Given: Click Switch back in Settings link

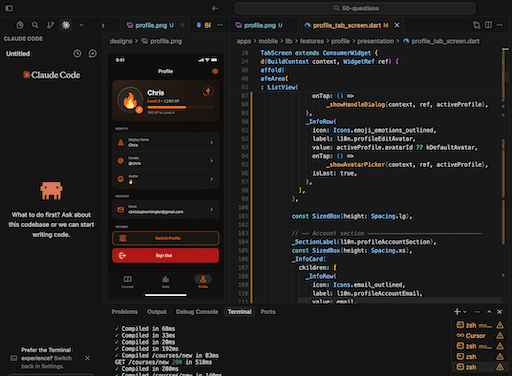Looking at the screenshot, I should point(46,362).
